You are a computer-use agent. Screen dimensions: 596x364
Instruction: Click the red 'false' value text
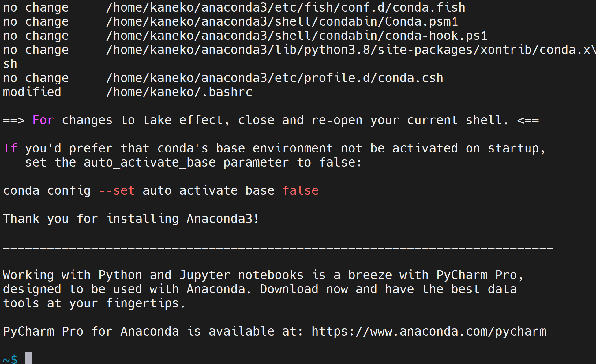(x=300, y=191)
